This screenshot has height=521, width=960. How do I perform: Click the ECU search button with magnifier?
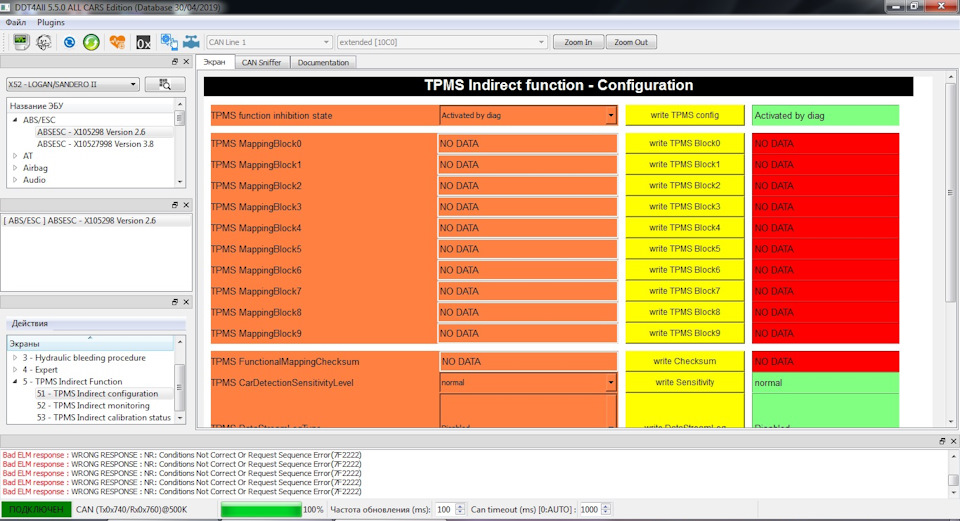click(165, 84)
